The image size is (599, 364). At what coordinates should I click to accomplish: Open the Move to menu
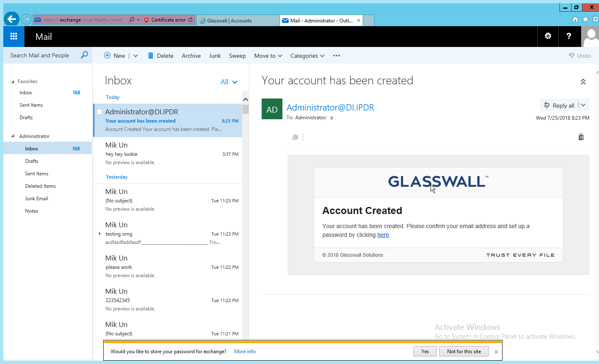pos(268,56)
